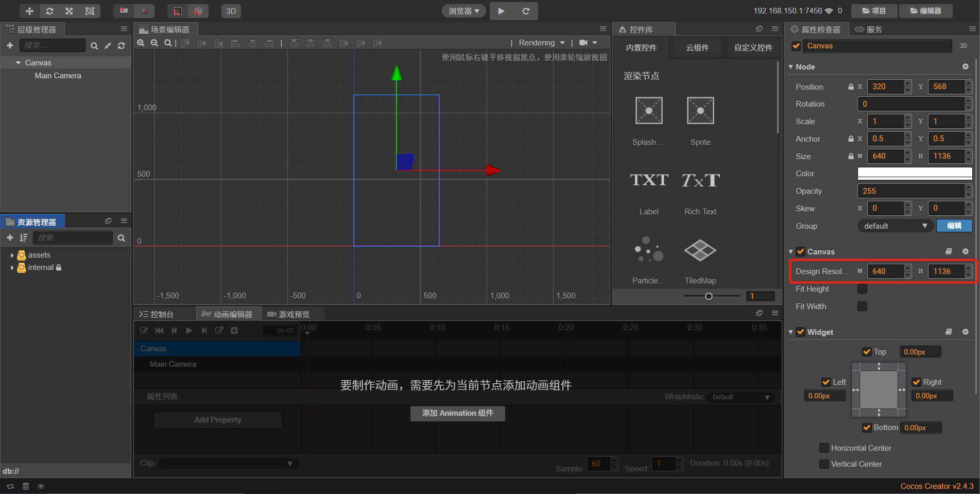The width and height of the screenshot is (980, 494).
Task: Select the Particle system widget icon
Action: [649, 250]
